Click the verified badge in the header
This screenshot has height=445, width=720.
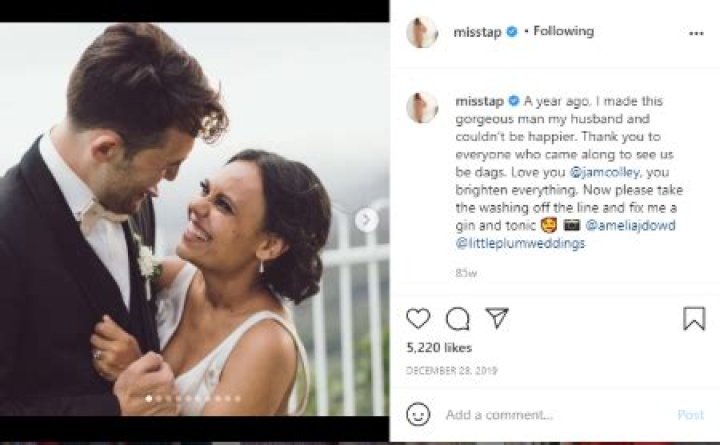[x=512, y=32]
